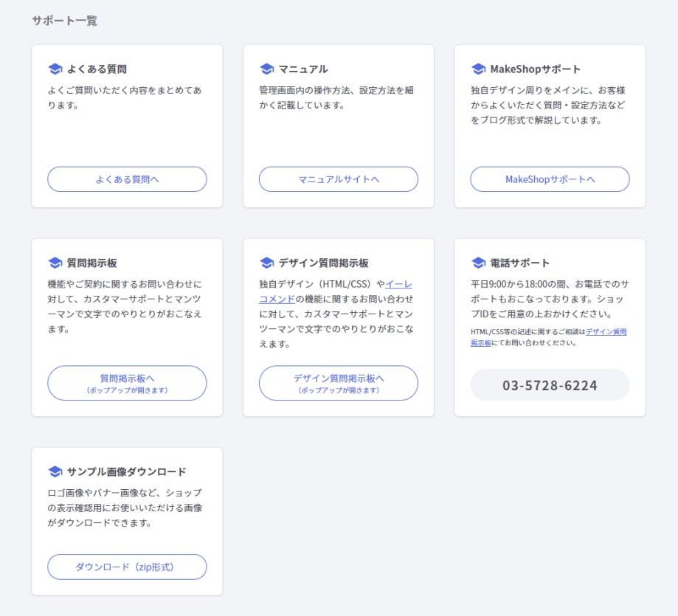Screen dimensions: 678x616
Task: Click the graduation cap icon beside サンプル画像ダウンロード
Action: [55, 471]
